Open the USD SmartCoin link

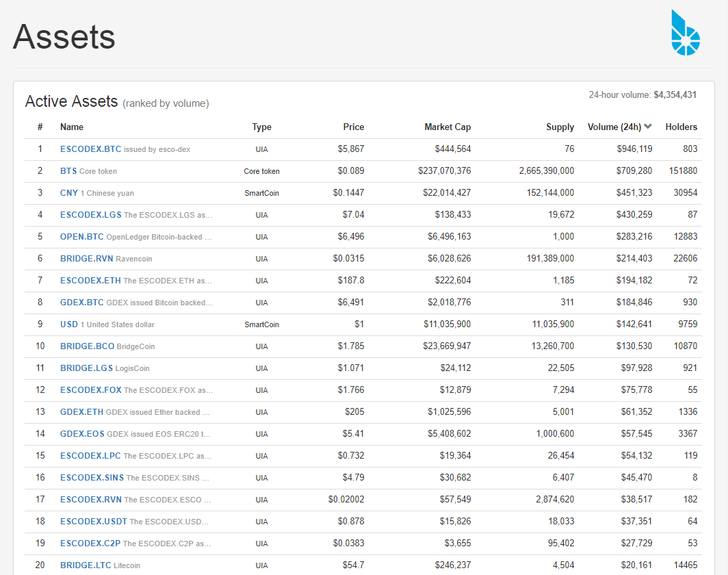pyautogui.click(x=68, y=324)
